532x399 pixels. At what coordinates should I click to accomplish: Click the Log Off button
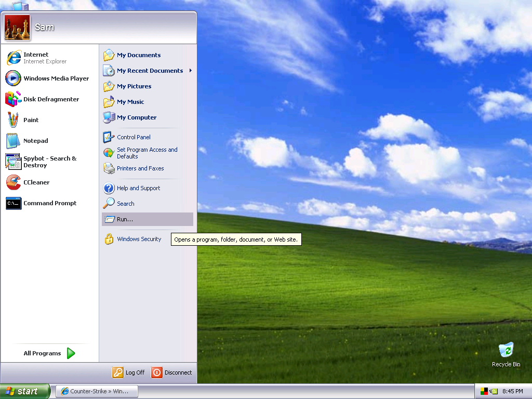[x=129, y=373]
